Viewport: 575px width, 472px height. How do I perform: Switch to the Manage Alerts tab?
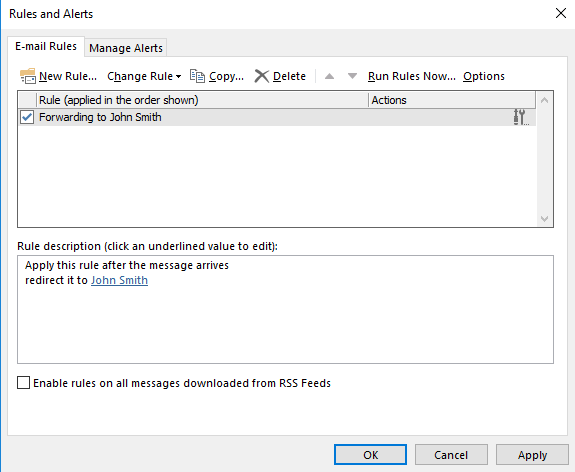click(126, 48)
